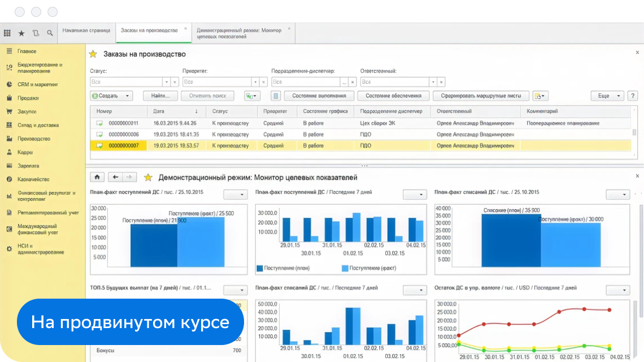This screenshot has height=362, width=644.
Task: Add Заказы на производство to favorites star
Action: [93, 54]
